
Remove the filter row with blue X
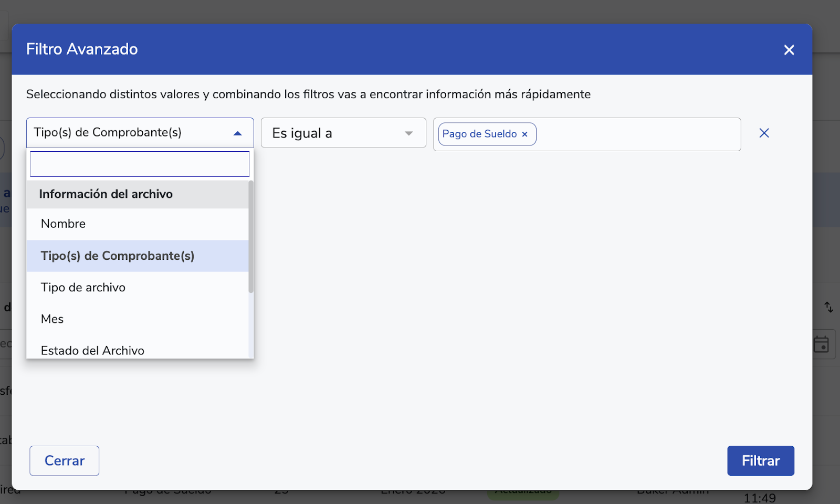764,133
